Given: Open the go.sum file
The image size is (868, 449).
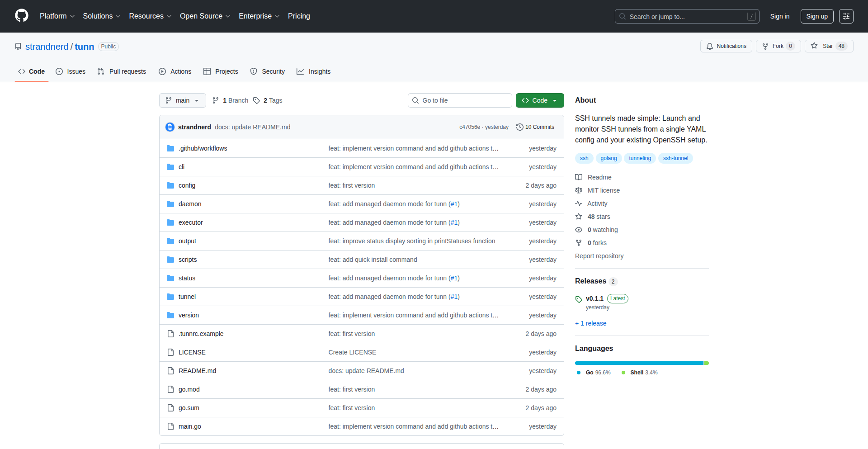Looking at the screenshot, I should point(189,408).
